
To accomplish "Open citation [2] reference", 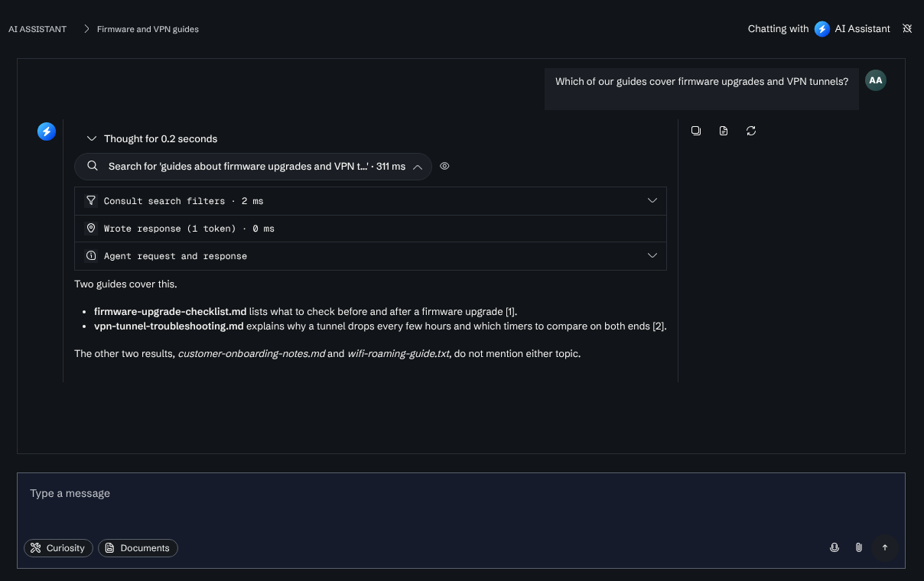I will click(x=659, y=326).
